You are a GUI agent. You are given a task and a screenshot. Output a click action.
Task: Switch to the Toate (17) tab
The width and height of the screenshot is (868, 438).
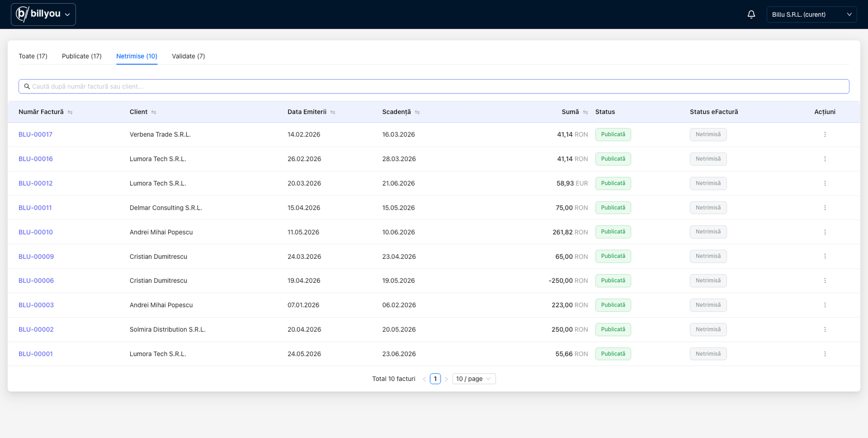[x=33, y=56]
